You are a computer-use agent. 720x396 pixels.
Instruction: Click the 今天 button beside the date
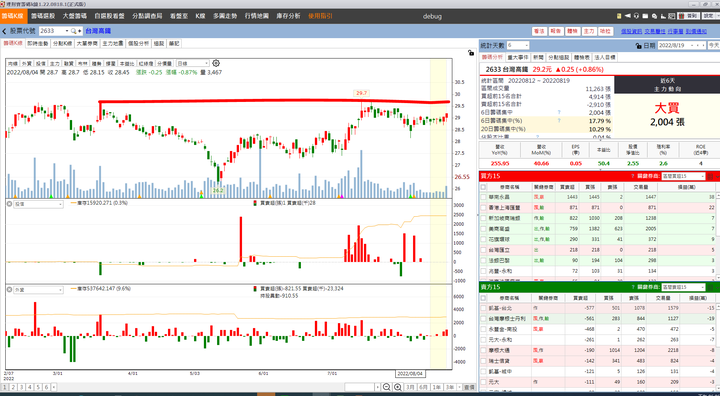714,45
